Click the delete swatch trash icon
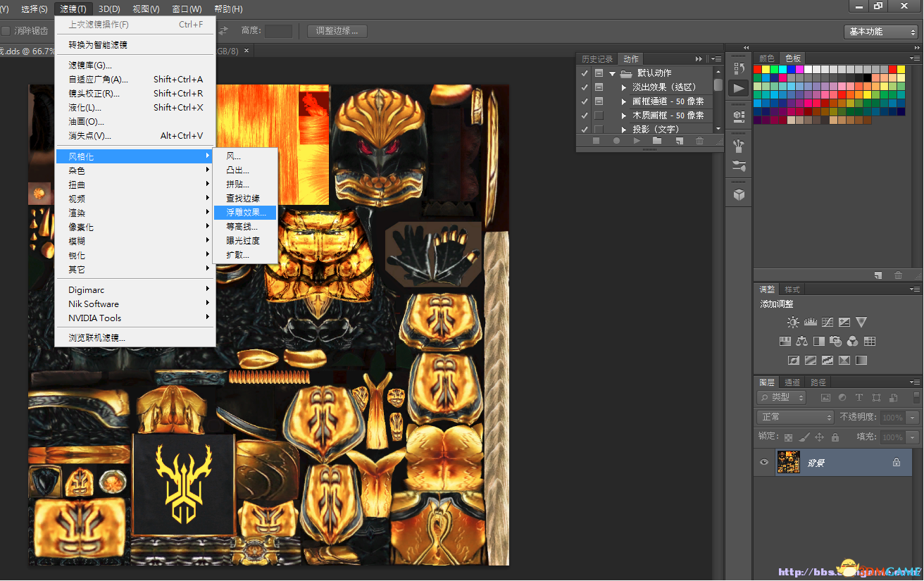 click(x=898, y=275)
